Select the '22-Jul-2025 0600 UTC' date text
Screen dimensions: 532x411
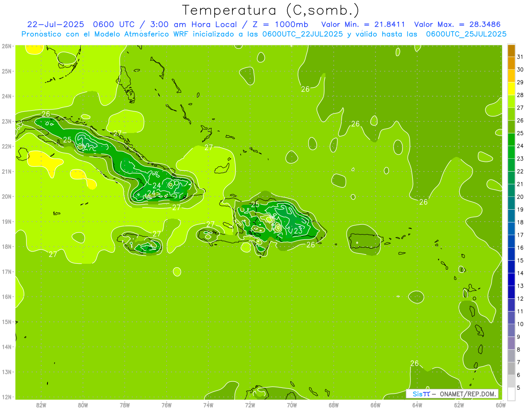tap(82, 24)
